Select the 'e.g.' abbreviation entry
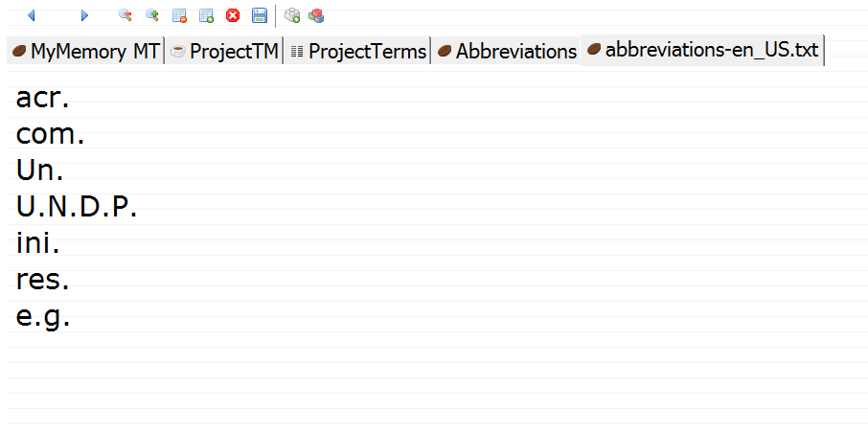The image size is (868, 432). click(x=43, y=316)
